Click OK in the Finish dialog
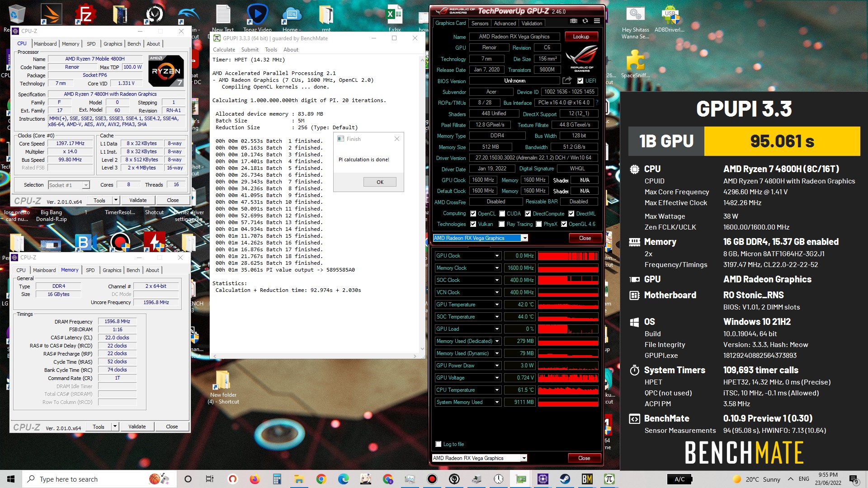Viewport: 868px width, 488px height. coord(380,182)
